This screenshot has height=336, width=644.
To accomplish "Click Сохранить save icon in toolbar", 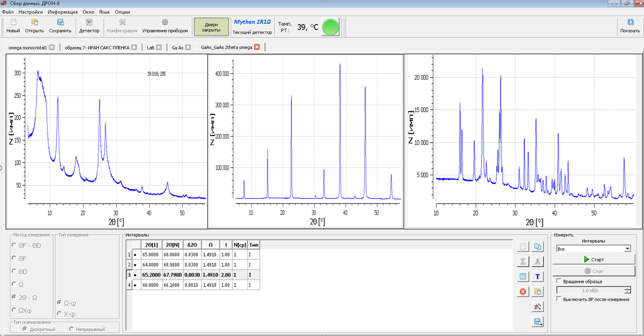I will click(x=60, y=26).
